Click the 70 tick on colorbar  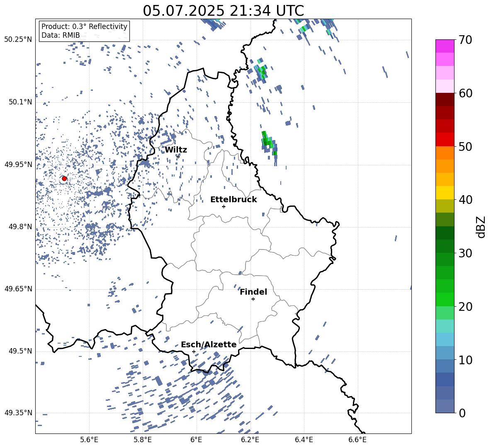pyautogui.click(x=465, y=40)
